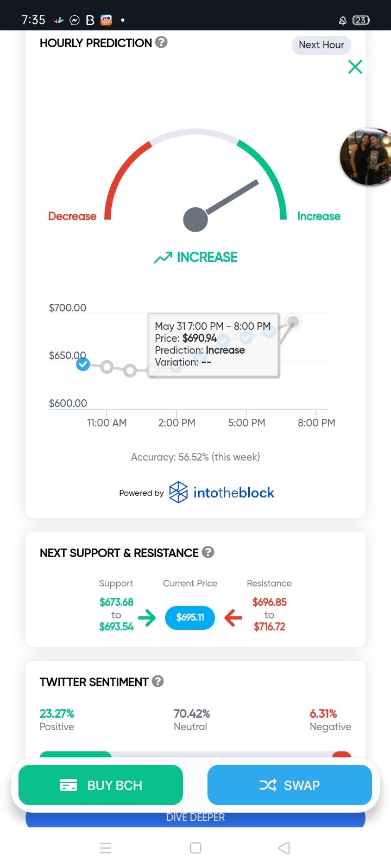Open Next Support & Resistance help icon
This screenshot has height=868, width=391.
(x=208, y=552)
